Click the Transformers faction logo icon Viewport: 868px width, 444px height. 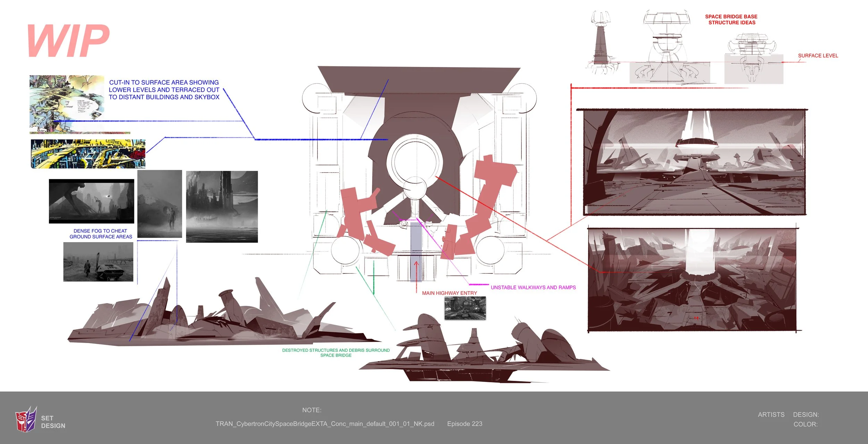pyautogui.click(x=26, y=419)
